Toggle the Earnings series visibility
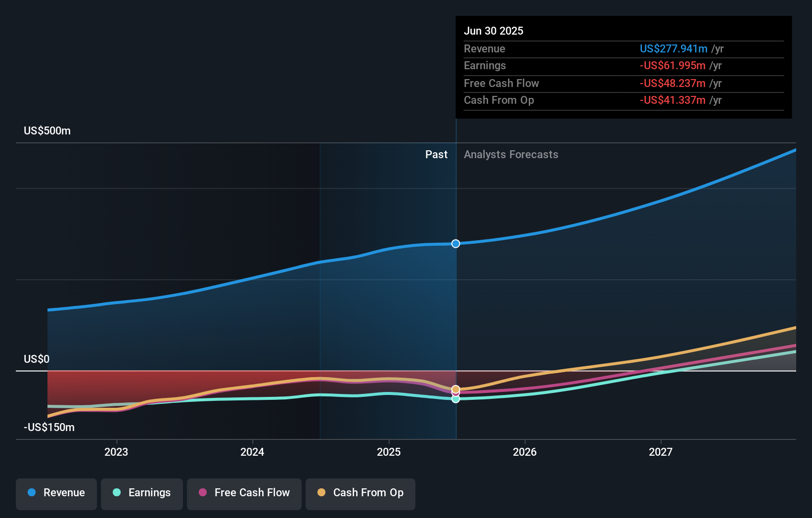The height and width of the screenshot is (518, 812). [x=142, y=493]
